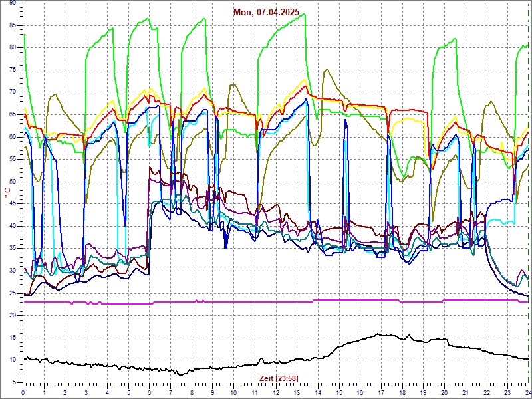Click the green dashed current-time marker line
This screenshot has width=532, height=399.
coord(528,199)
